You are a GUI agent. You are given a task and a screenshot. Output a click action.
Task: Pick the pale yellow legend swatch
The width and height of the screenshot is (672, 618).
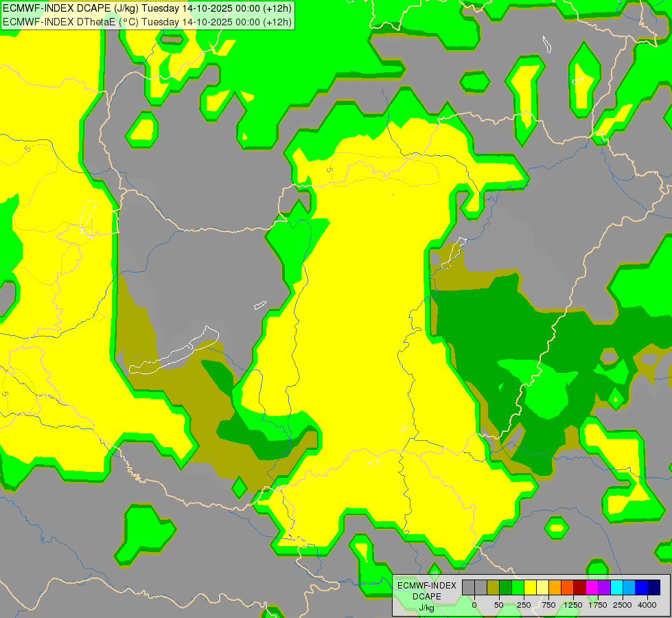tap(542, 587)
